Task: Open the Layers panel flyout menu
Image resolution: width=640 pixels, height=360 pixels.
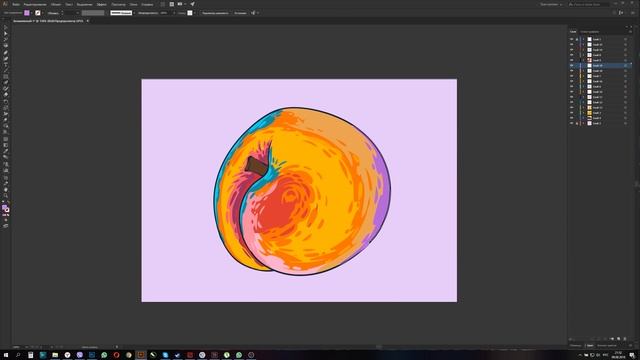Action: pos(630,31)
